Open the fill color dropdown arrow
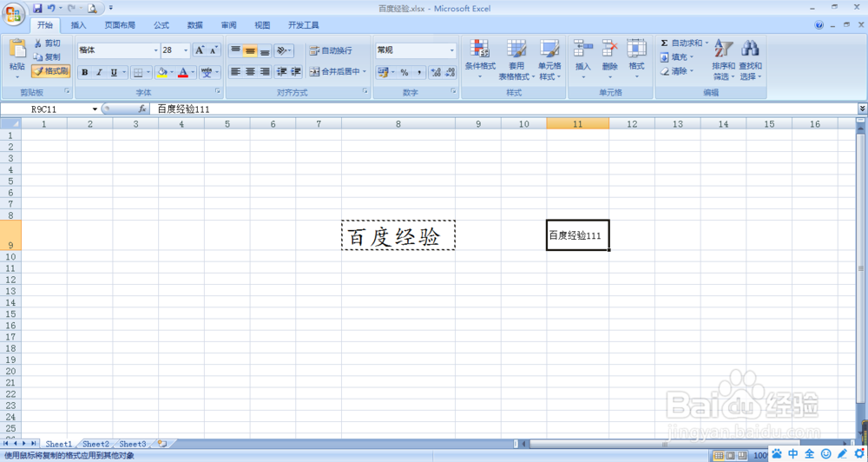The width and height of the screenshot is (868, 462). [172, 73]
